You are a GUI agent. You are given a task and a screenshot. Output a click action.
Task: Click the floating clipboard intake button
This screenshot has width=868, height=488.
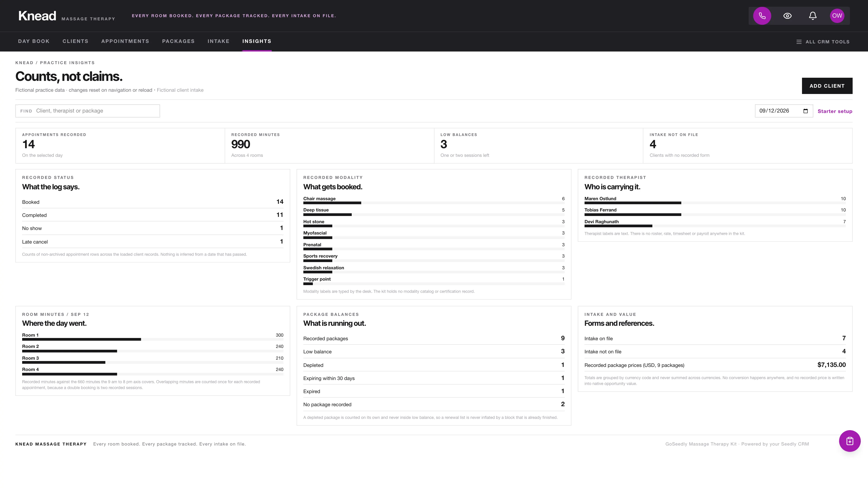tap(849, 441)
